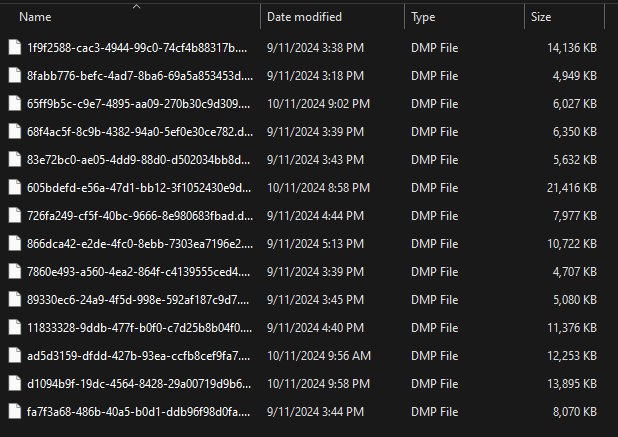Select the 11833328-9ddb file name

pos(139,327)
